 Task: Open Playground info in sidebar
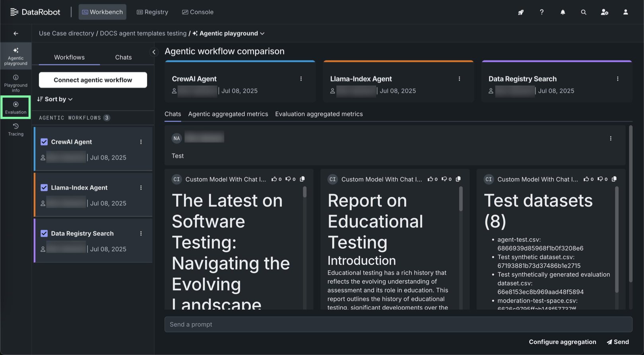pyautogui.click(x=16, y=83)
